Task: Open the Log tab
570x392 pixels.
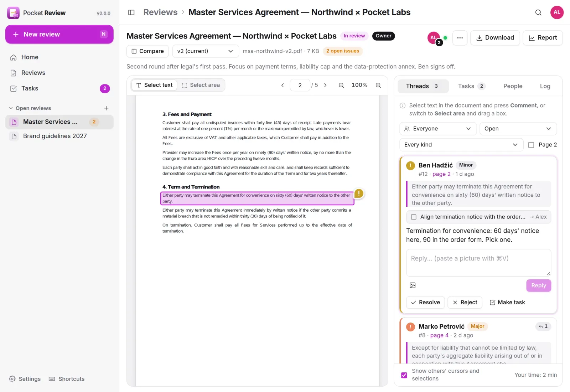Action: (x=545, y=86)
